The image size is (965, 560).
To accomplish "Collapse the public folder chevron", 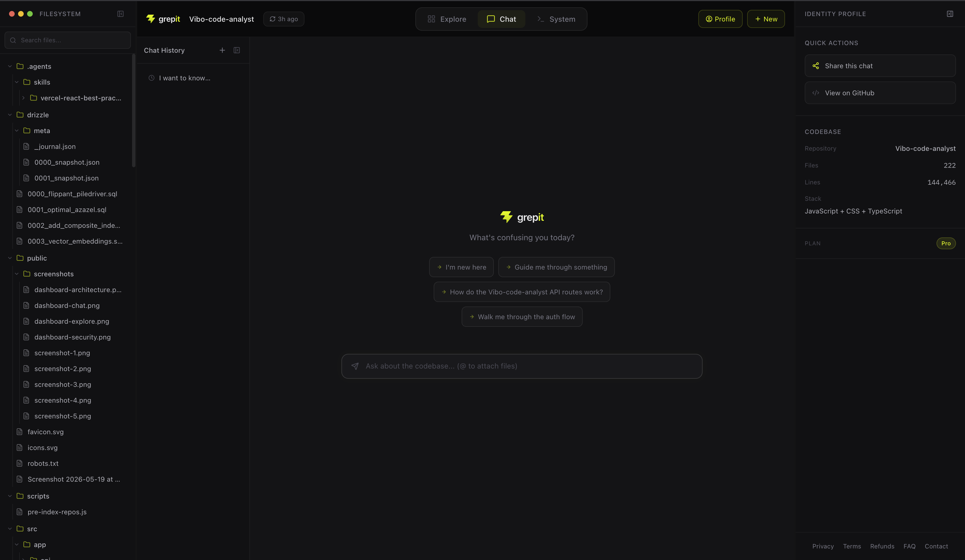I will pos(10,258).
